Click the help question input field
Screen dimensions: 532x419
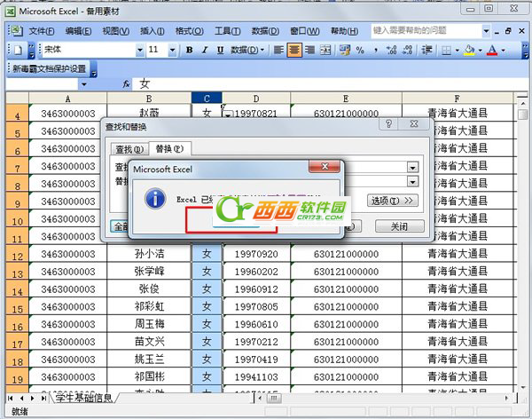424,30
